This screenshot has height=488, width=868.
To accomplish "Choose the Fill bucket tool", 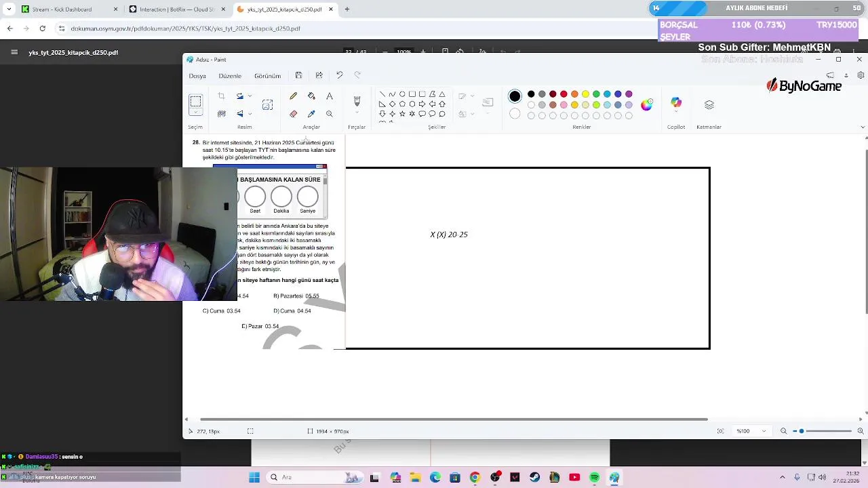I will 311,96.
